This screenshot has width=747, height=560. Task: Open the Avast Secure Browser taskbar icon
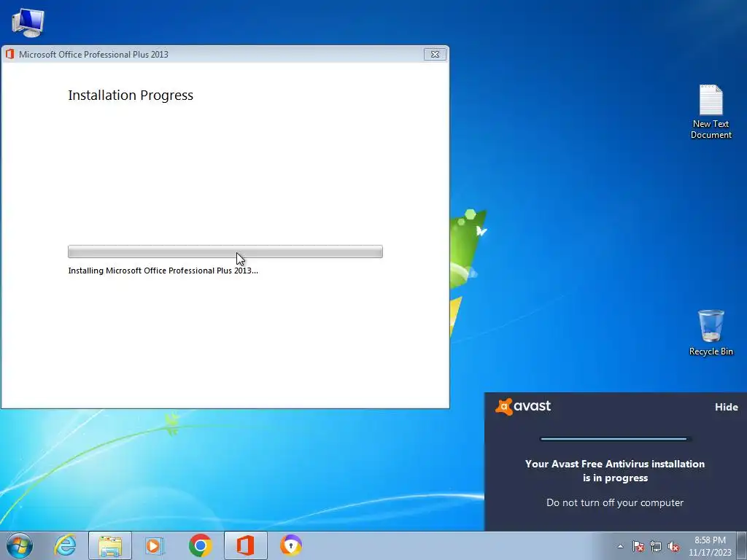click(x=290, y=545)
